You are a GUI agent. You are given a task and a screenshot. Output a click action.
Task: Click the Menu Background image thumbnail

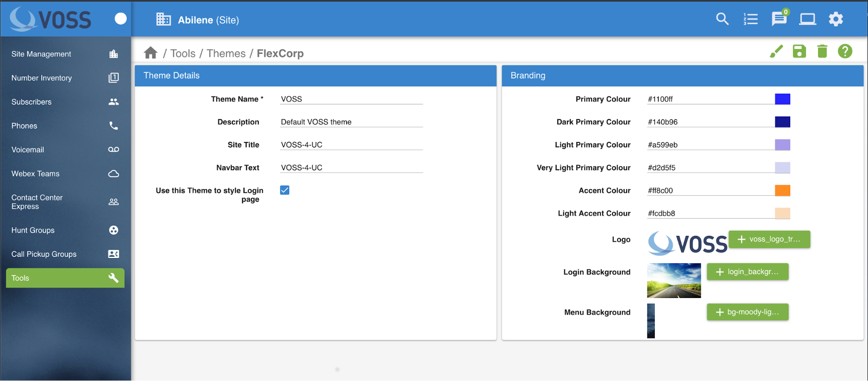(x=651, y=321)
